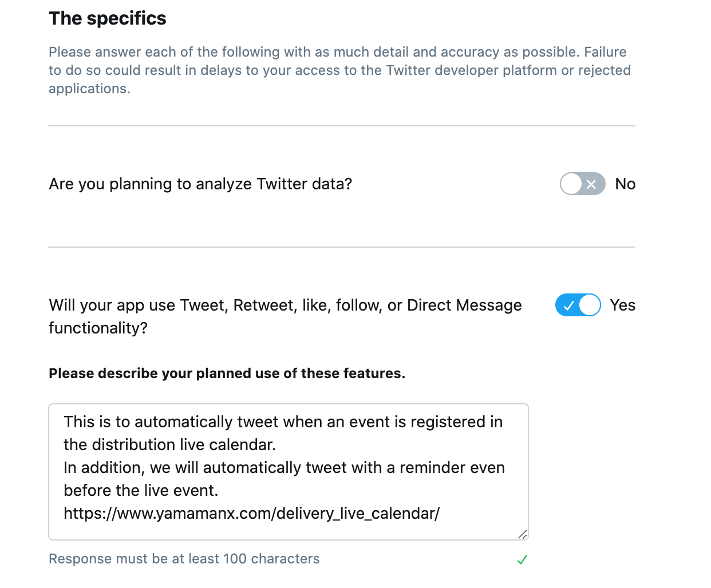Place cursor in 'before the live event.' line
Screen dimensions: 711x588
coord(141,490)
